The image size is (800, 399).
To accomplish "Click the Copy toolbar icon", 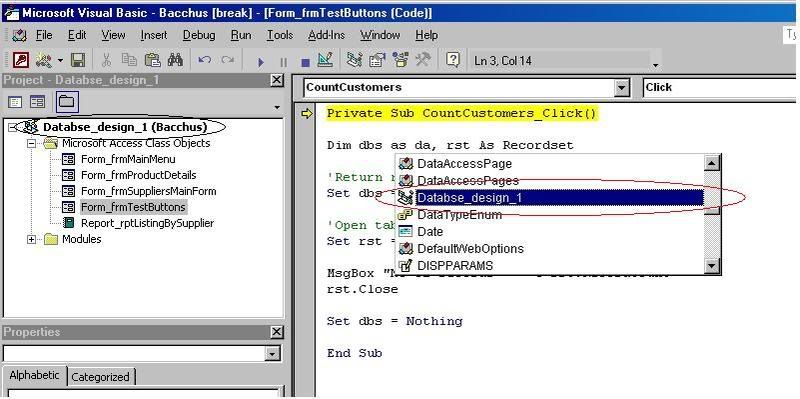I will (129, 61).
